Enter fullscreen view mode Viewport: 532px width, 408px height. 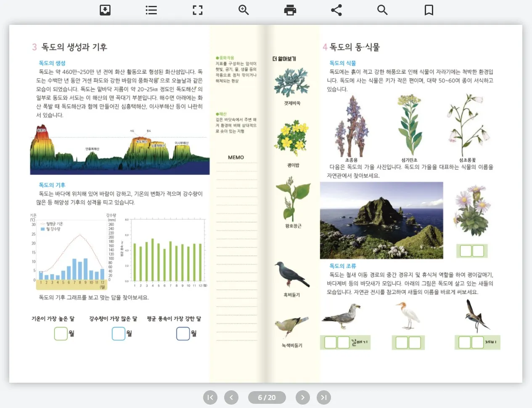(x=198, y=10)
